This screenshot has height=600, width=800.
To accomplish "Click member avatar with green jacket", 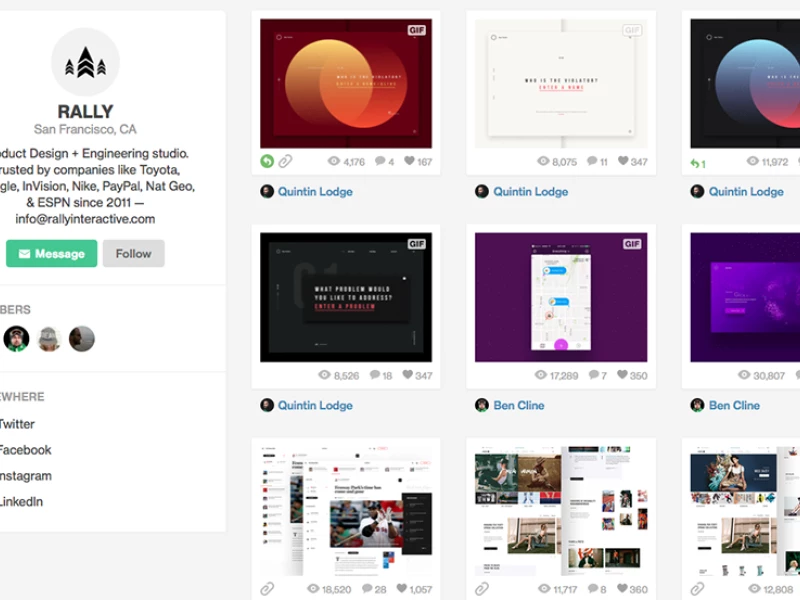I will click(16, 339).
